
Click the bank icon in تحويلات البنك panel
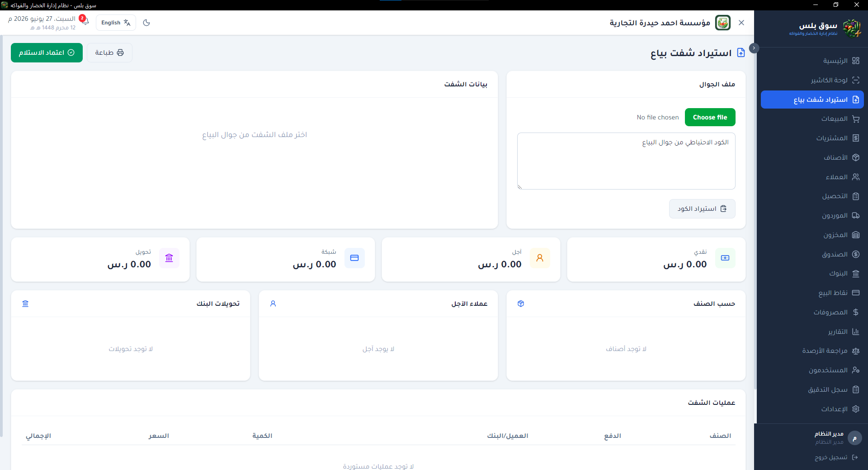click(x=25, y=304)
